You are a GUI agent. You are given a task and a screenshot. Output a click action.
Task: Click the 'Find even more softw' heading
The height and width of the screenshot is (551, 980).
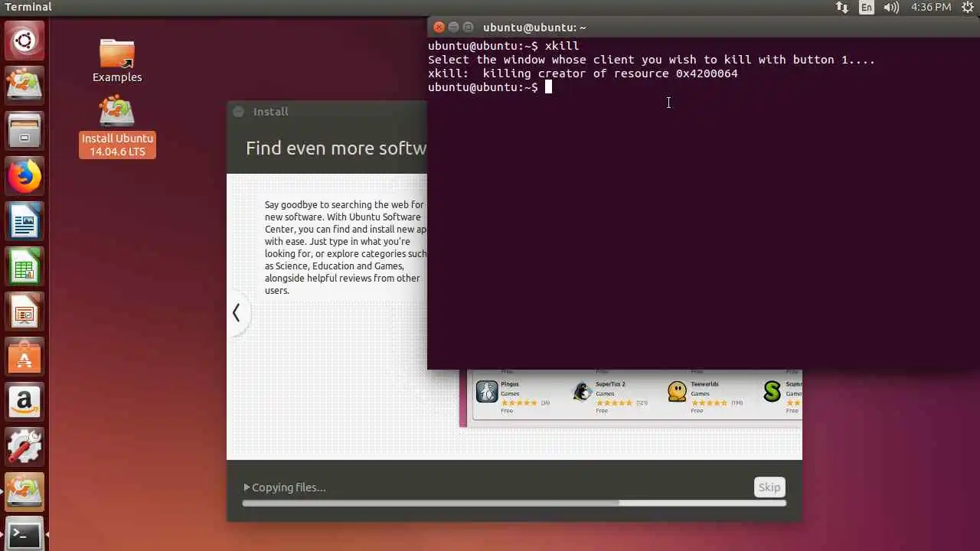tap(335, 148)
